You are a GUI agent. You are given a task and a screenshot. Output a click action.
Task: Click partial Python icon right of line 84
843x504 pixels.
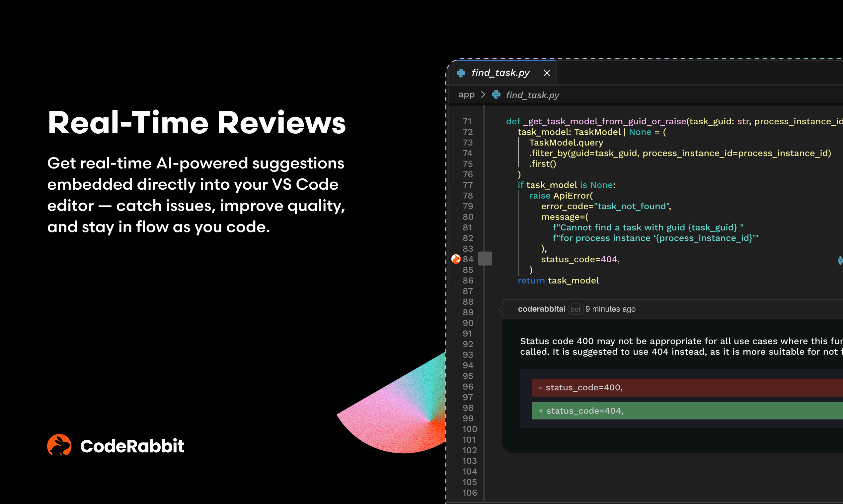click(x=840, y=261)
